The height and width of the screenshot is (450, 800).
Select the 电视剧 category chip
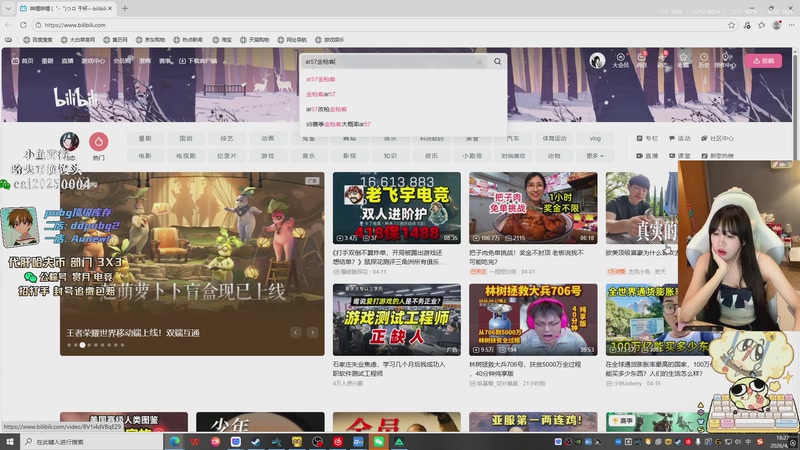pyautogui.click(x=186, y=156)
